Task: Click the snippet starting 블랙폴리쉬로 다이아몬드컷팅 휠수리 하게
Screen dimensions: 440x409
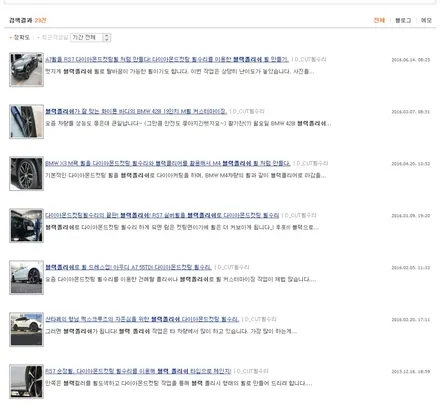Action: pos(182,227)
